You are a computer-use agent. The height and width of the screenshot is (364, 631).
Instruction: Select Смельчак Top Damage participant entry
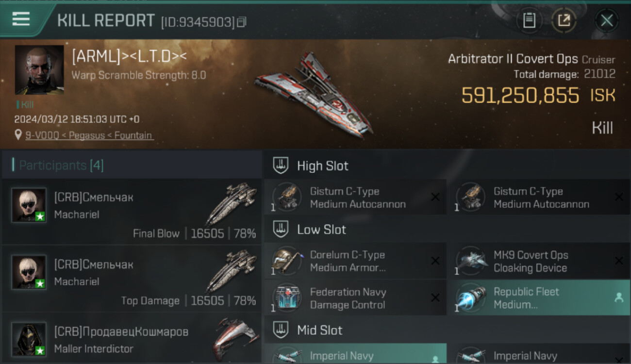click(132, 279)
